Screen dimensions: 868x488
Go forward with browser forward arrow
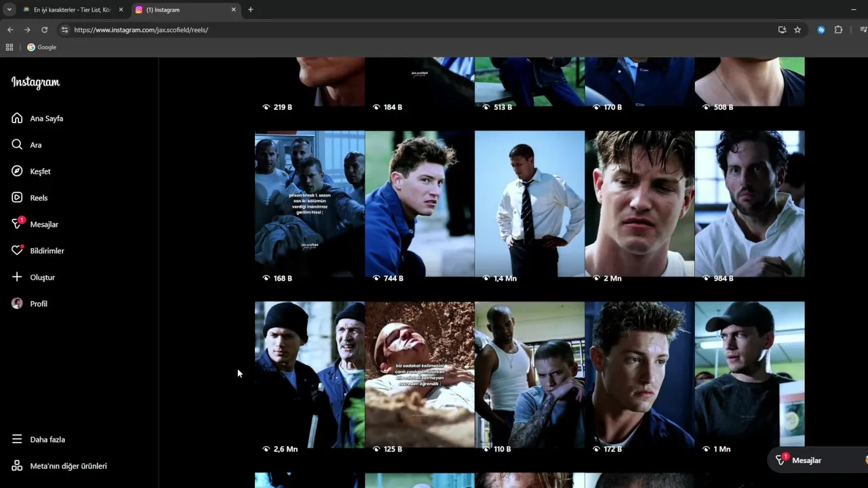27,30
